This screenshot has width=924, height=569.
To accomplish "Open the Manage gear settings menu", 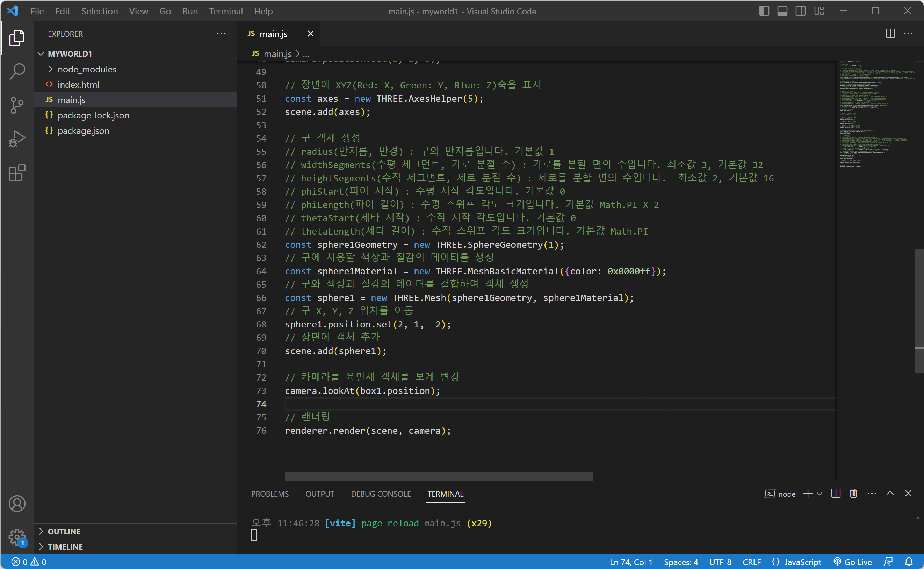I will pyautogui.click(x=17, y=537).
